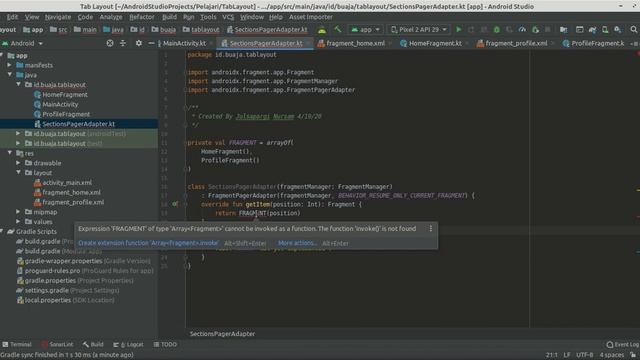Click the Make Project hammer icon
This screenshot has width=640, height=360.
[x=338, y=29]
